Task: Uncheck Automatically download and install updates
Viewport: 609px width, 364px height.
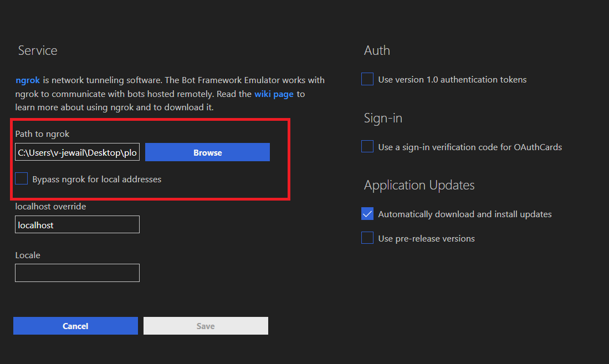Action: [x=367, y=214]
